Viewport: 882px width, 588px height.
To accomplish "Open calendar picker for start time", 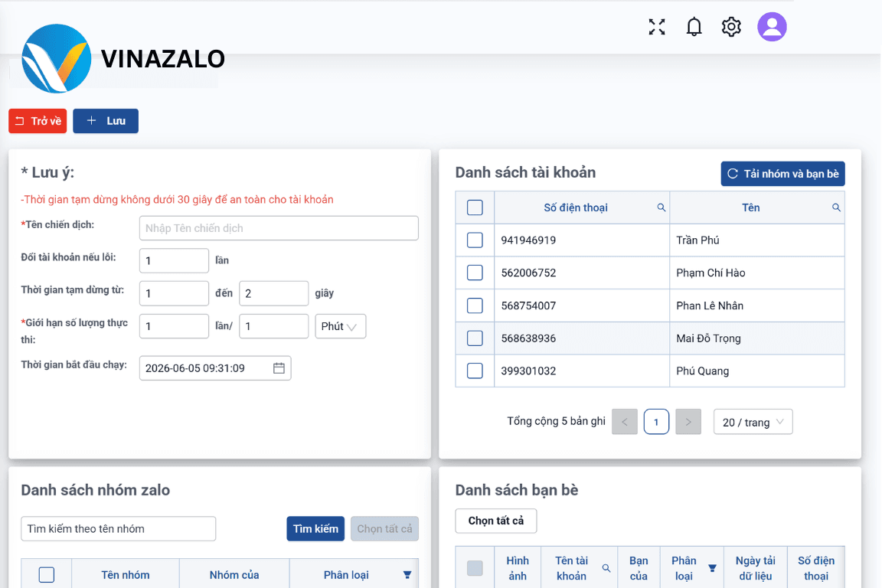I will coord(279,368).
